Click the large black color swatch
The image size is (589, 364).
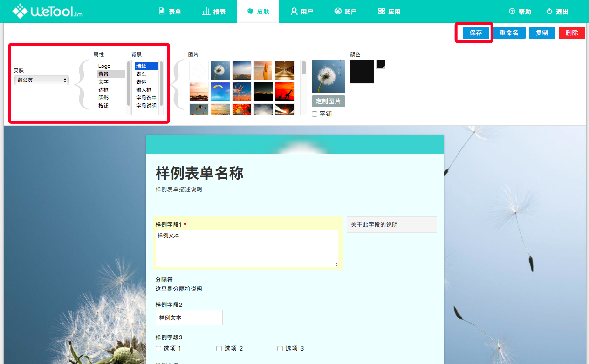pyautogui.click(x=362, y=72)
